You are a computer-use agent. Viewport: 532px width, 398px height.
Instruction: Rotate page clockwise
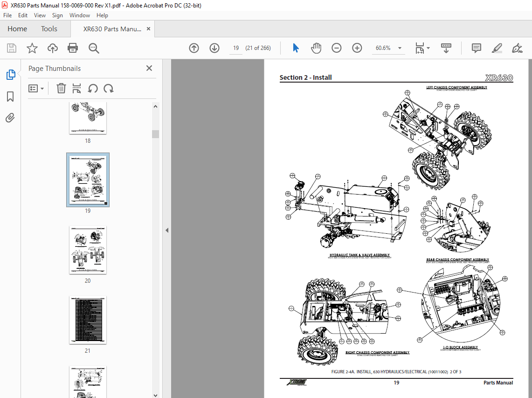coord(109,89)
